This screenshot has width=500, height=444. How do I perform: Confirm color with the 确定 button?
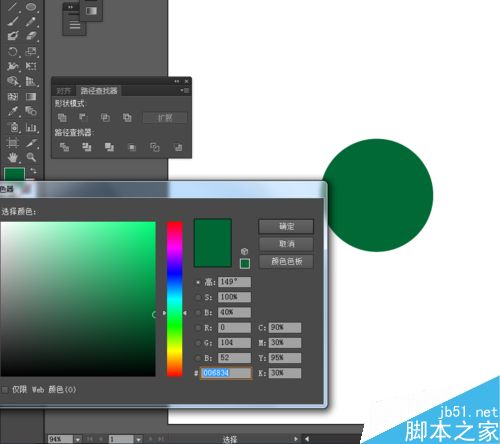pyautogui.click(x=286, y=227)
